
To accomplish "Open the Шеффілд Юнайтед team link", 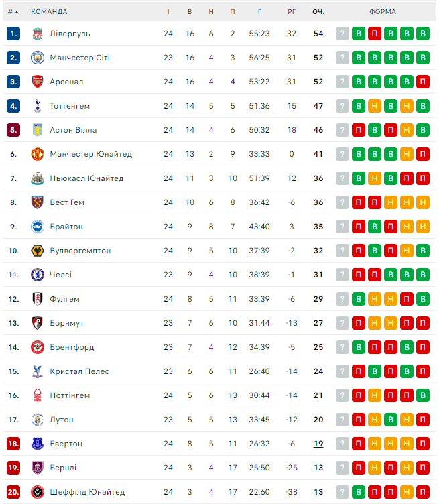I will pyautogui.click(x=87, y=492).
